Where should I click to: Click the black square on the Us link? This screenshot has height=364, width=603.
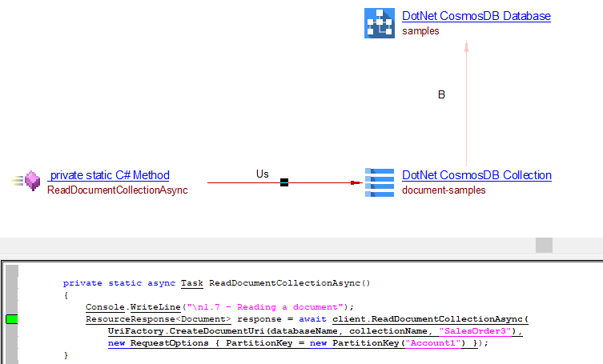pos(284,183)
